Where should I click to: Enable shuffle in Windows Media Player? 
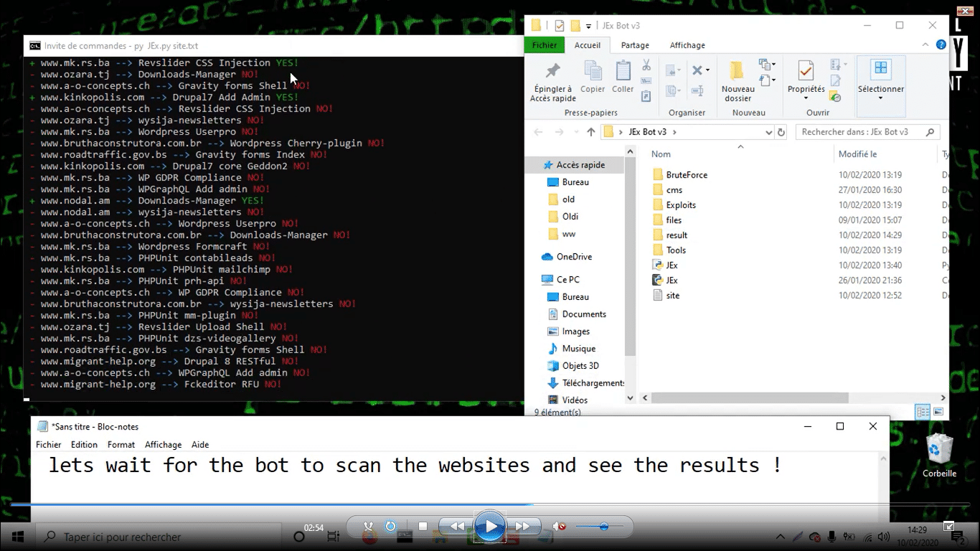pyautogui.click(x=368, y=527)
